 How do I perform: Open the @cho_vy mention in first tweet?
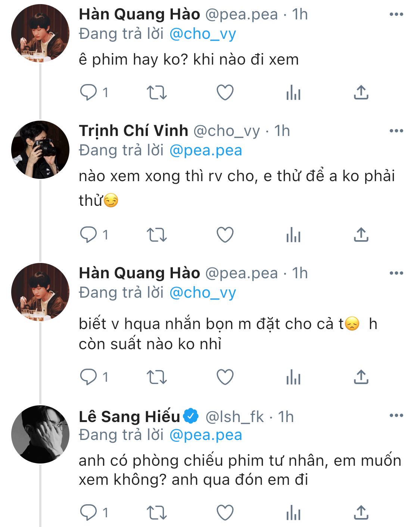[203, 34]
